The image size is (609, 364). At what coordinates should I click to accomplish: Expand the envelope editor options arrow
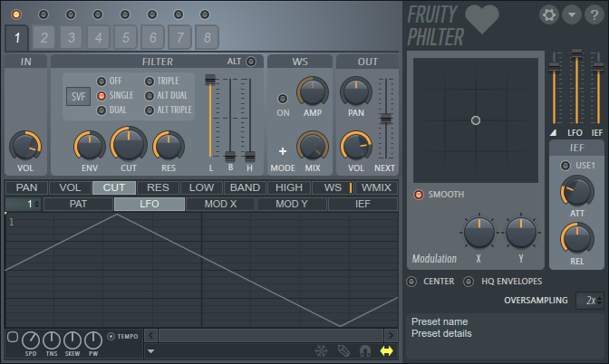point(150,351)
